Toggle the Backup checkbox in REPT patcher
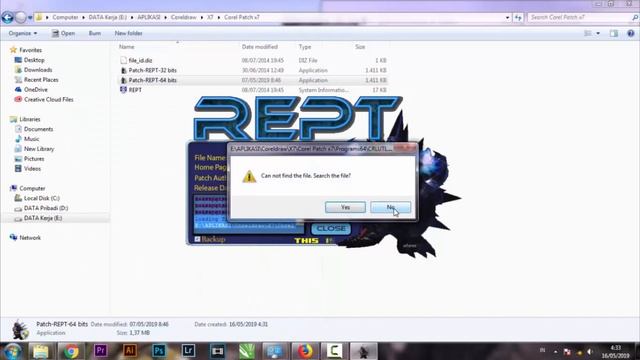This screenshot has width=640, height=360. 198,239
